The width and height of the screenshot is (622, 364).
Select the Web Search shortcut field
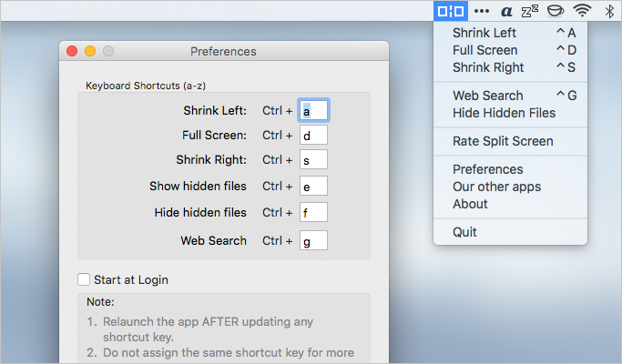click(x=313, y=240)
